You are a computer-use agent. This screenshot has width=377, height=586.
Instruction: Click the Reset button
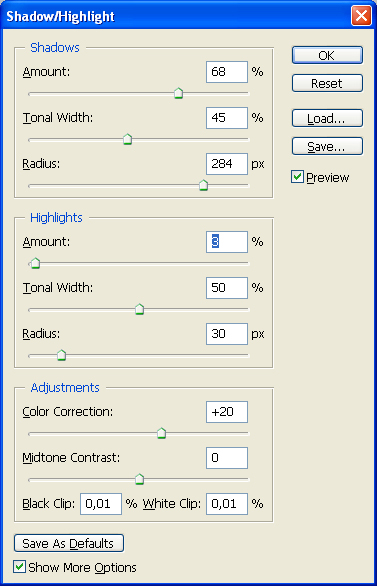click(x=327, y=83)
